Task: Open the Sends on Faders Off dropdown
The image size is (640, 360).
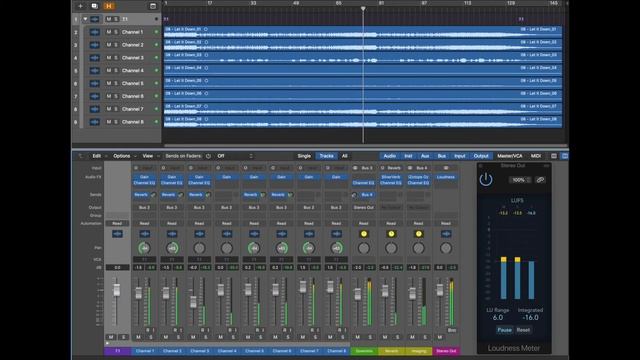Action: [235, 156]
